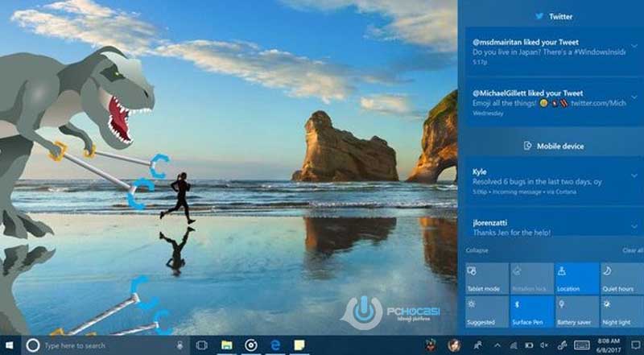644x355 pixels.
Task: Open the Start menu
Action: pos(10,345)
